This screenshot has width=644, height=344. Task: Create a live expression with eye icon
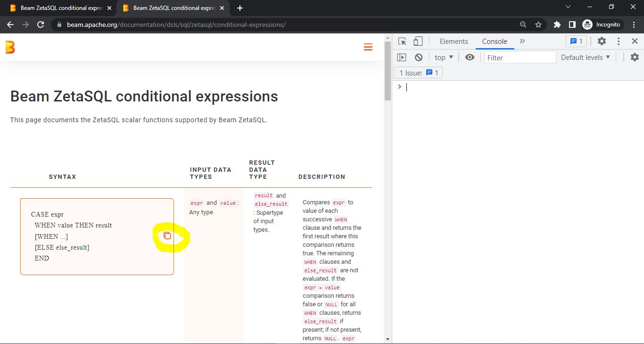pos(470,58)
